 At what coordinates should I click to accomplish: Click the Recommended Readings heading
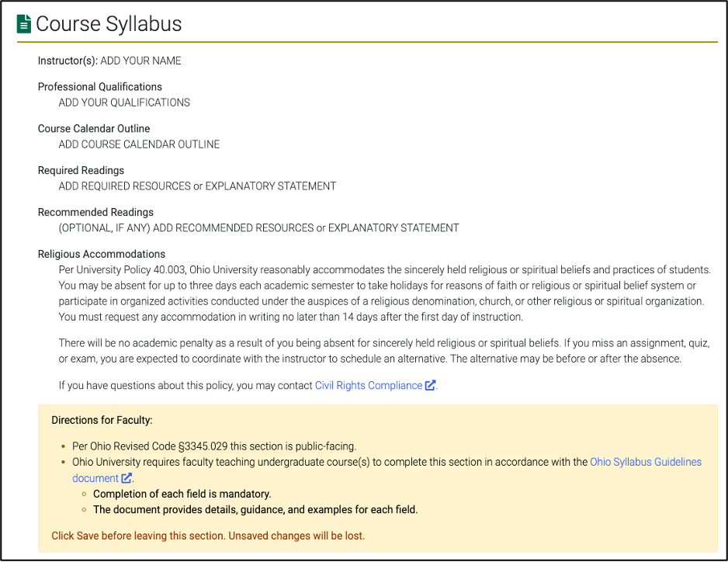tap(95, 211)
